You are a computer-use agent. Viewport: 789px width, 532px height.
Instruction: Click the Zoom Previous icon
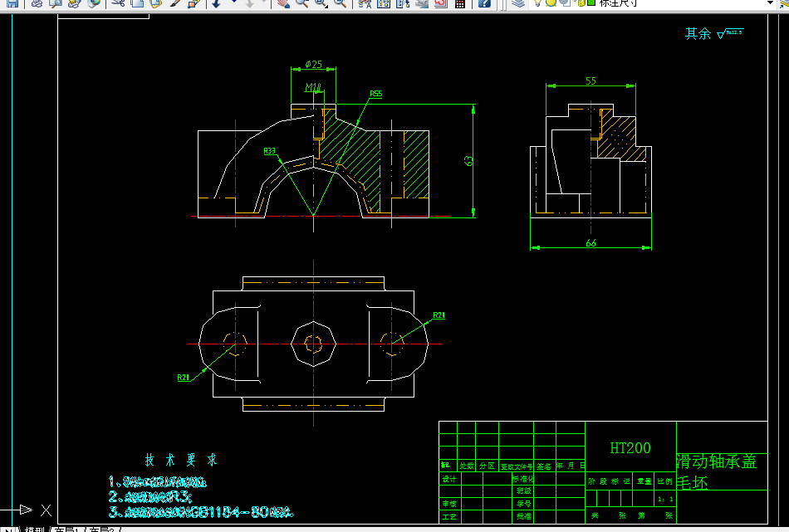coord(341,3)
